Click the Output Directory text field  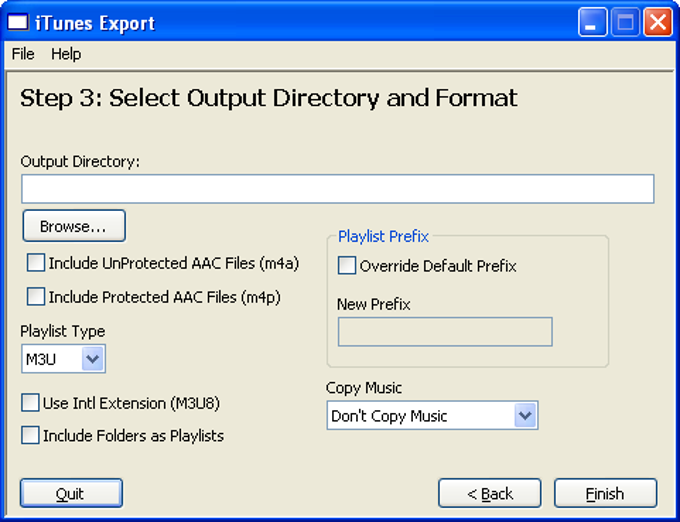pyautogui.click(x=338, y=189)
